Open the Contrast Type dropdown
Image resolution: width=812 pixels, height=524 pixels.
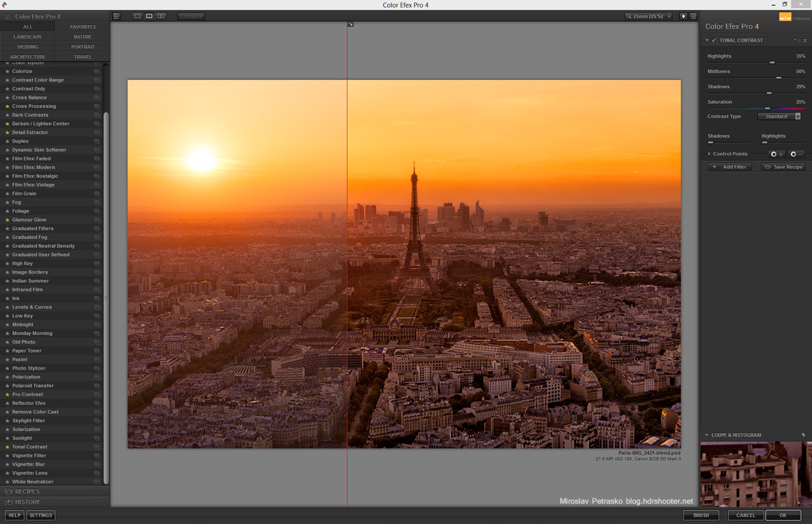[779, 116]
